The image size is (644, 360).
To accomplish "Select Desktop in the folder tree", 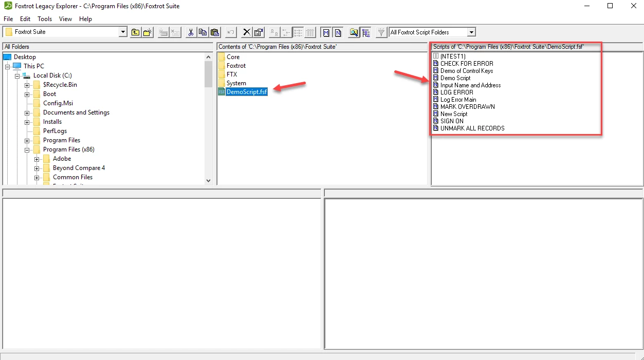I will pos(25,57).
